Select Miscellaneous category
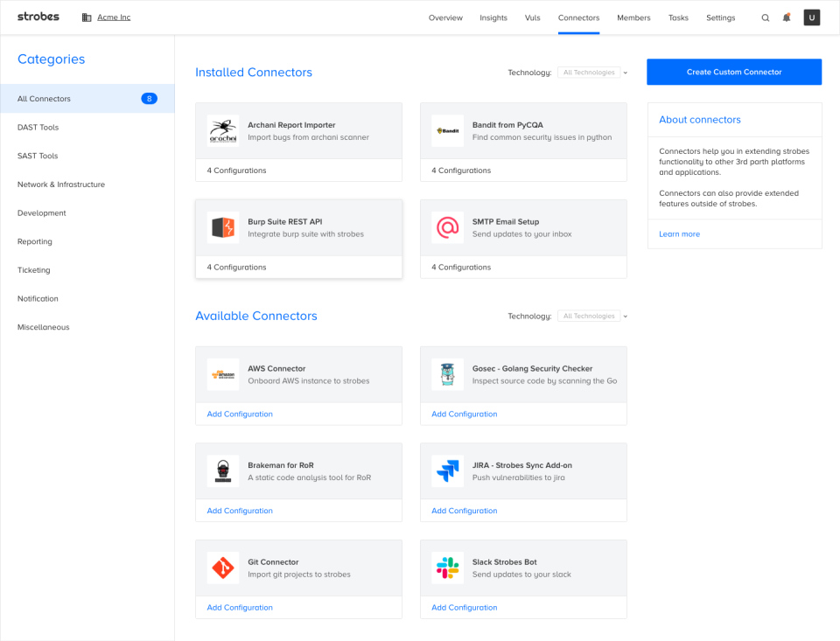Screen dimensions: 840x641 pyautogui.click(x=87, y=327)
